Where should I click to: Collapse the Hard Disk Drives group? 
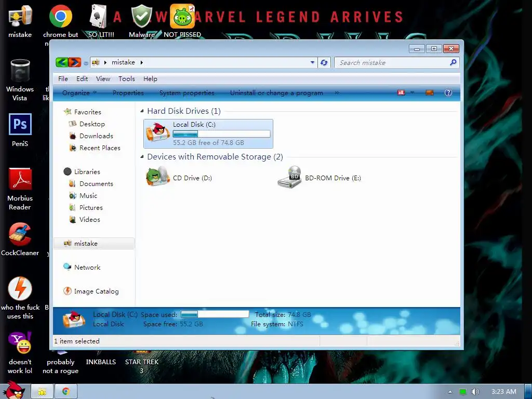tap(142, 111)
